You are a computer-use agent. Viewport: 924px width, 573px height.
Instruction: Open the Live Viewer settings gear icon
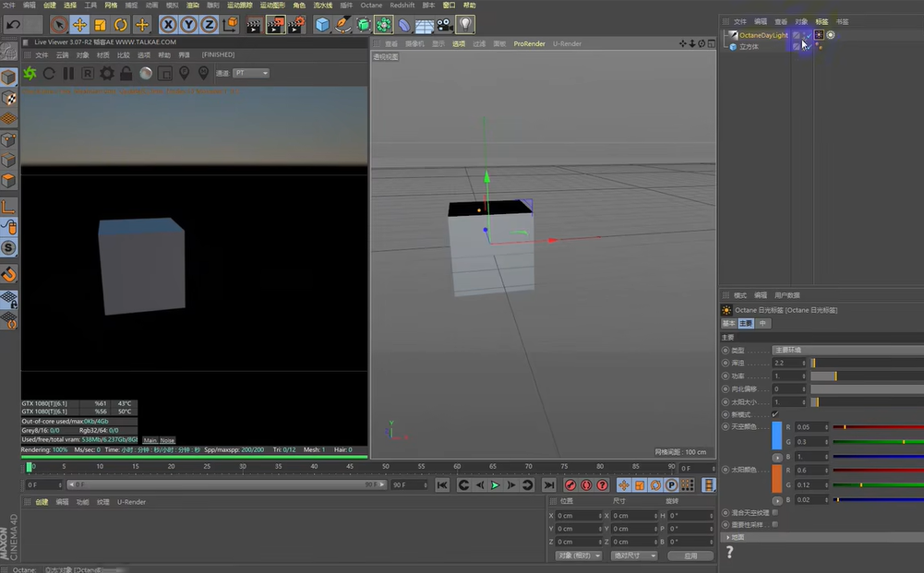pos(106,73)
